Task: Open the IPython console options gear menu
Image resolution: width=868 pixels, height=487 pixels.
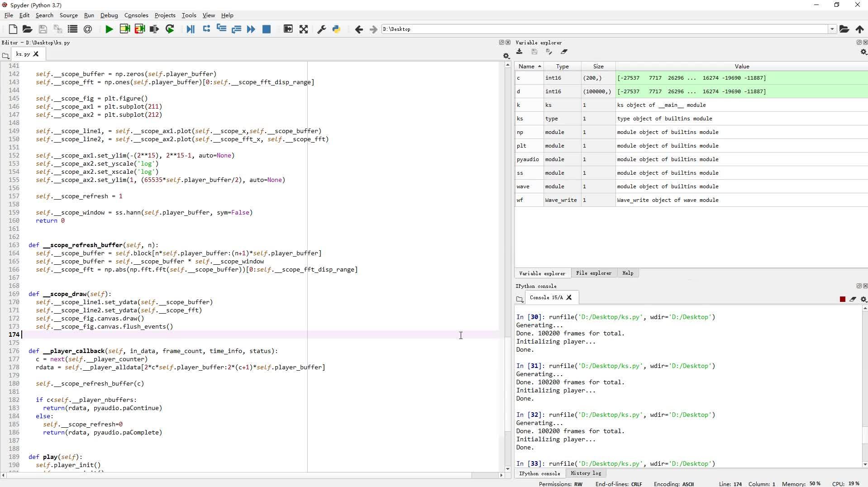Action: tap(863, 299)
